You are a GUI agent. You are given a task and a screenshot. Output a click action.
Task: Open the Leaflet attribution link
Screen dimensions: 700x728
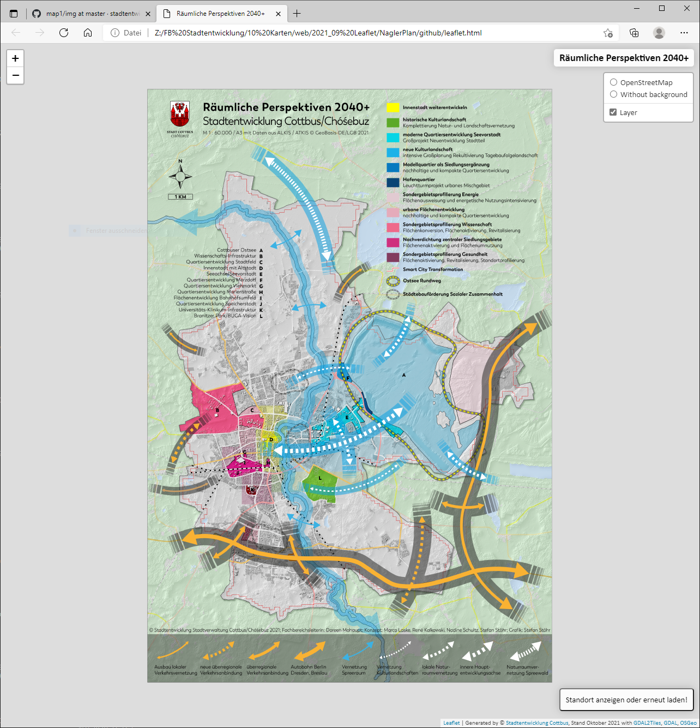(451, 723)
